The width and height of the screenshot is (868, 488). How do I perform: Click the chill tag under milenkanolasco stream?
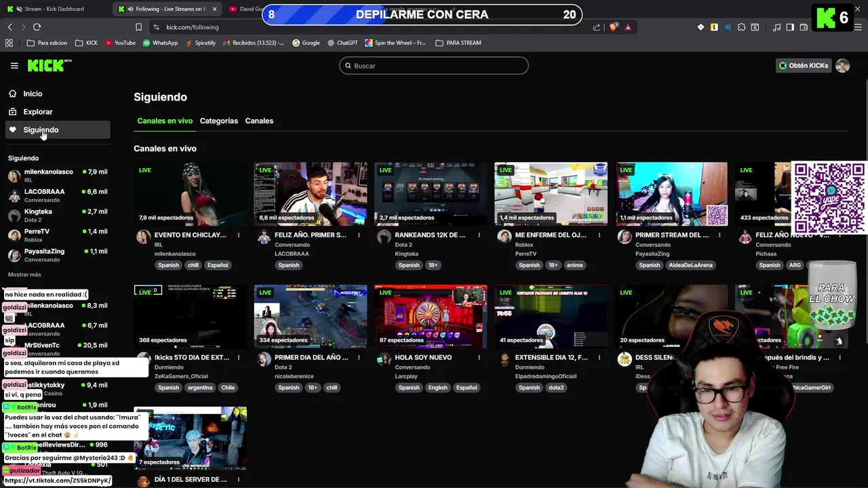click(193, 265)
